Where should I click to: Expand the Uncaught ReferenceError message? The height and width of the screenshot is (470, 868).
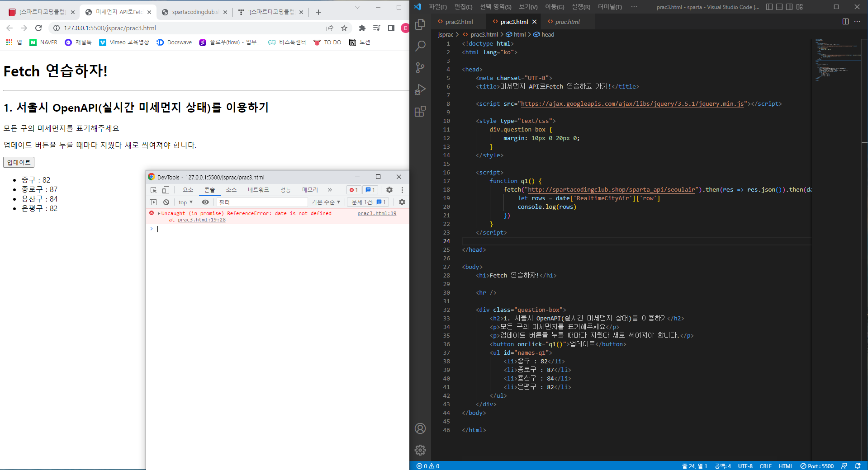click(x=159, y=213)
